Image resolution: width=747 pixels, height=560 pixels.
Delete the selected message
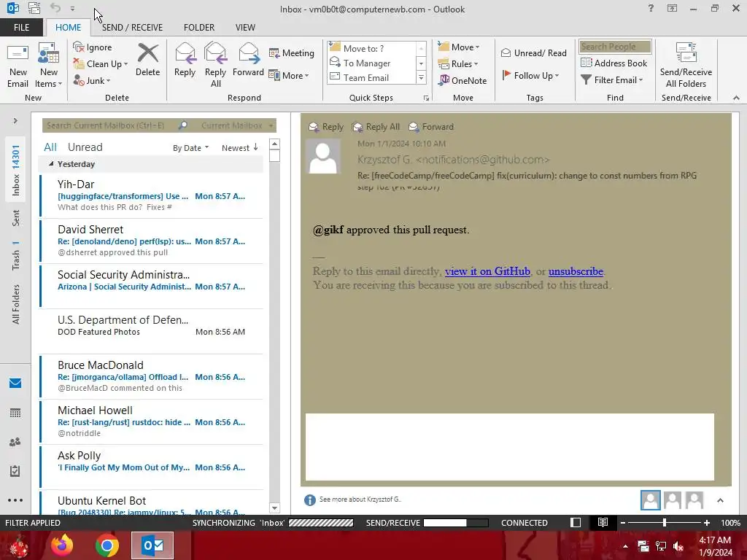(147, 60)
